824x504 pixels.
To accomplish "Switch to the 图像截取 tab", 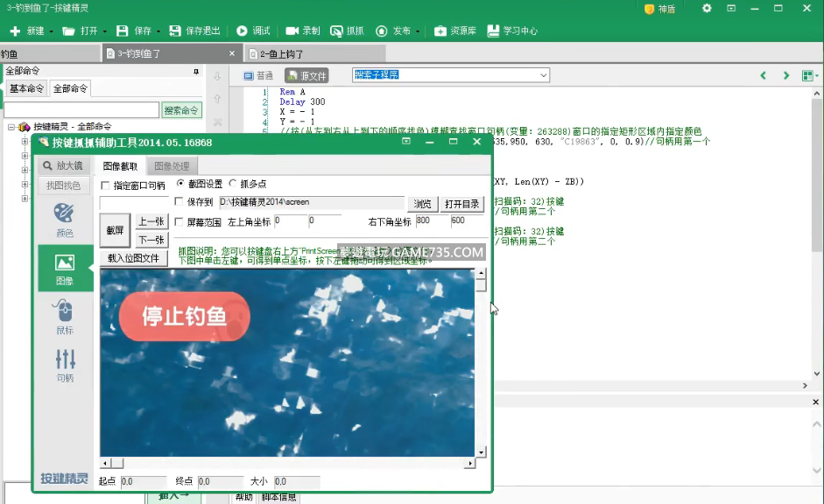I will point(120,166).
